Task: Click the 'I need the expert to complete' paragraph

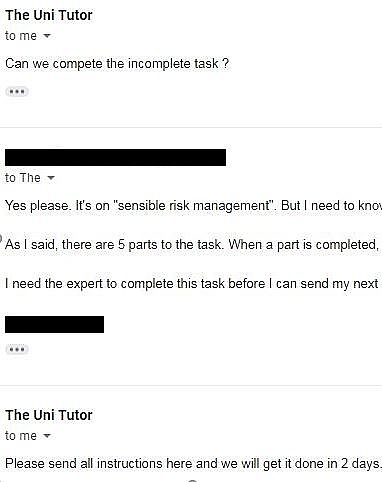Action: tap(193, 284)
